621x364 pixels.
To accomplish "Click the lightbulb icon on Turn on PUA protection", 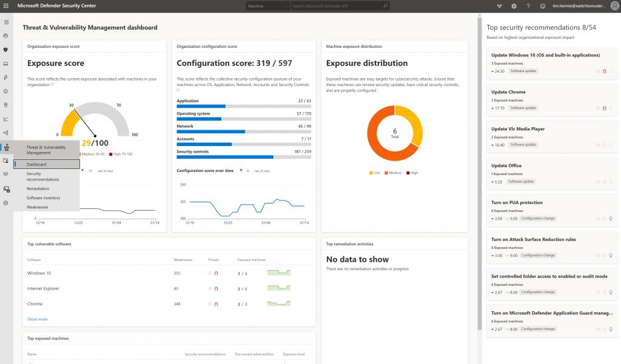I will pos(611,219).
